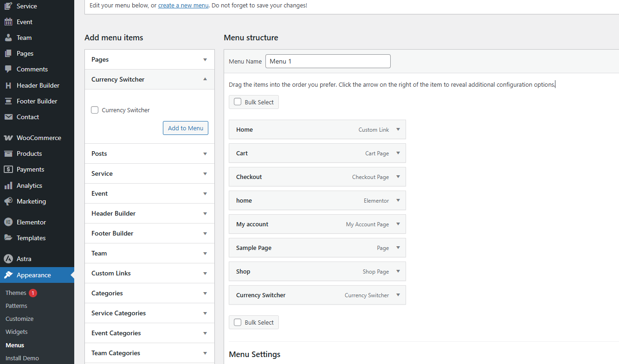Image resolution: width=619 pixels, height=364 pixels.
Task: Click the Add to Menu button
Action: (186, 128)
